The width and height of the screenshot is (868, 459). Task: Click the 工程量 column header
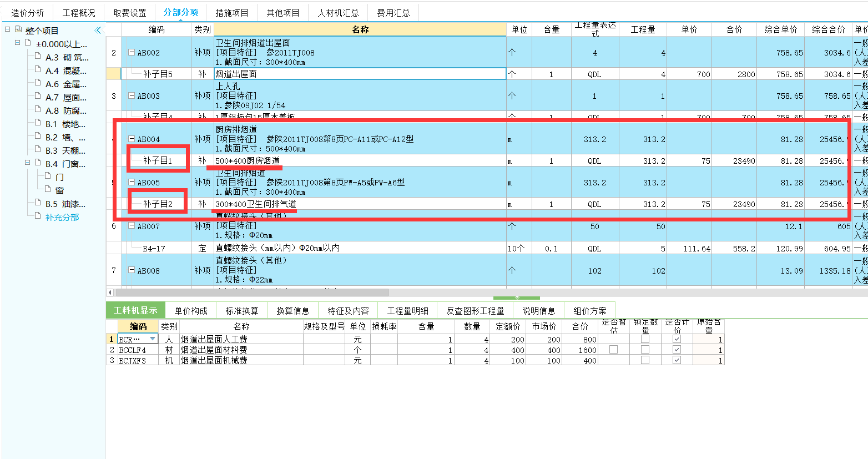[x=643, y=29]
